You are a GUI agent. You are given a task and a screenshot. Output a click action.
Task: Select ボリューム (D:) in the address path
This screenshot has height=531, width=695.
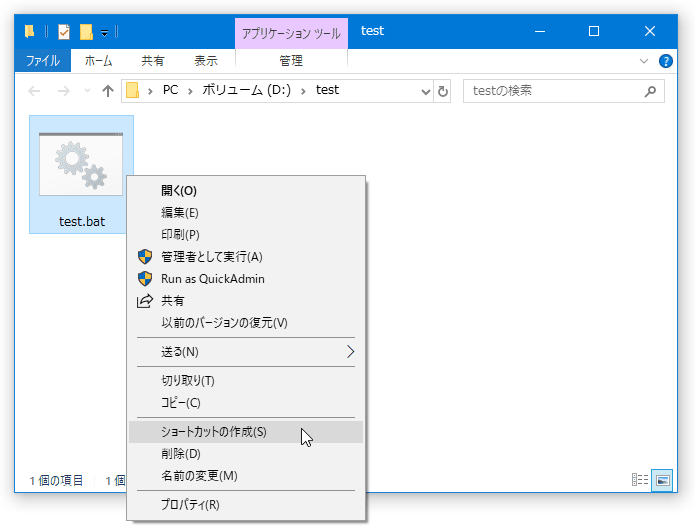[x=247, y=90]
